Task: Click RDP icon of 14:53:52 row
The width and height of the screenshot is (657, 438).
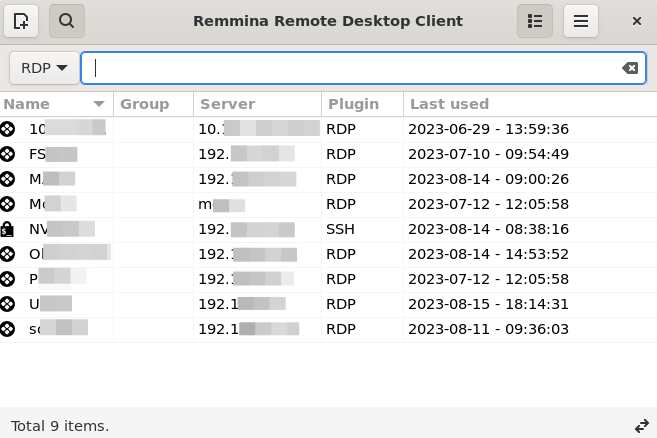Action: pos(8,254)
